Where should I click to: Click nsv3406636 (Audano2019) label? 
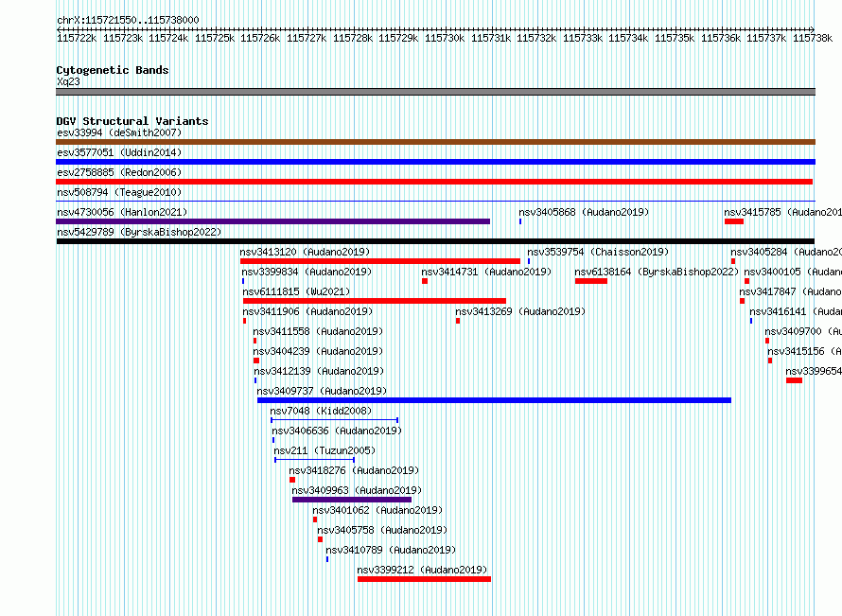tap(337, 431)
